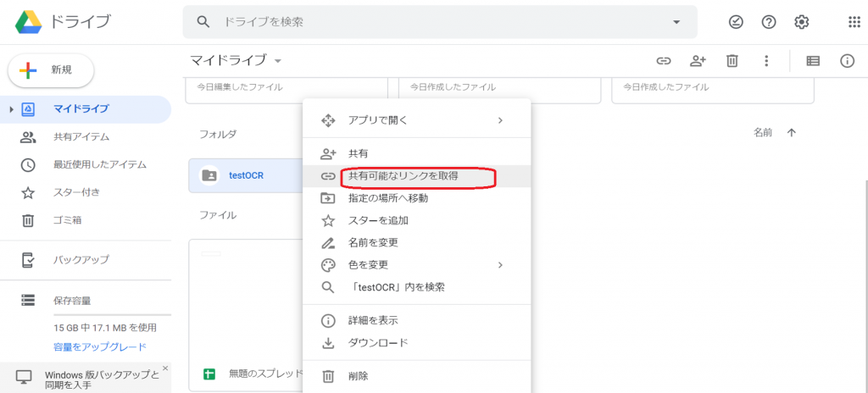Click the 名前 sort label

tap(763, 133)
